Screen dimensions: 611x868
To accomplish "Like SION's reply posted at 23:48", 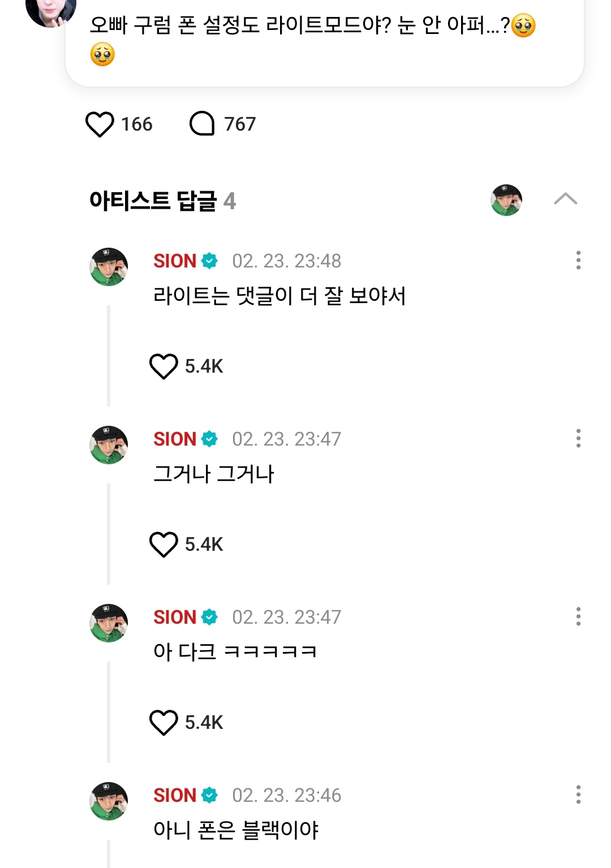I will point(163,366).
